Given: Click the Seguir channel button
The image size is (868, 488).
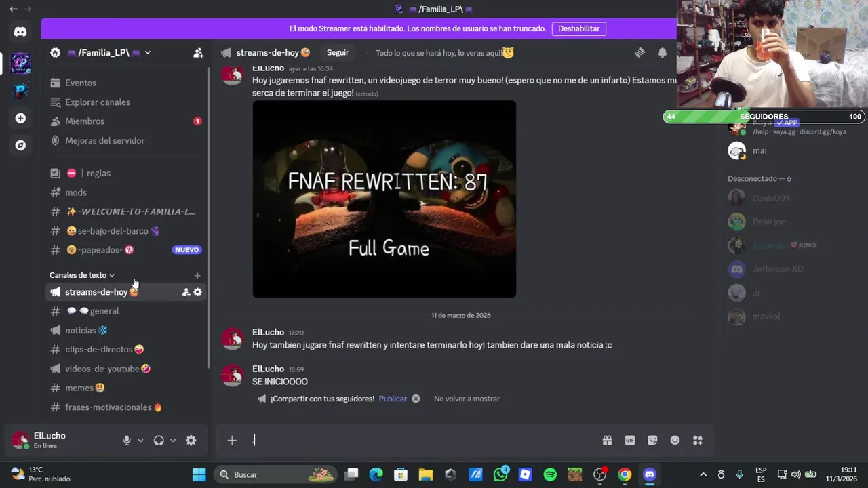Looking at the screenshot, I should [338, 53].
